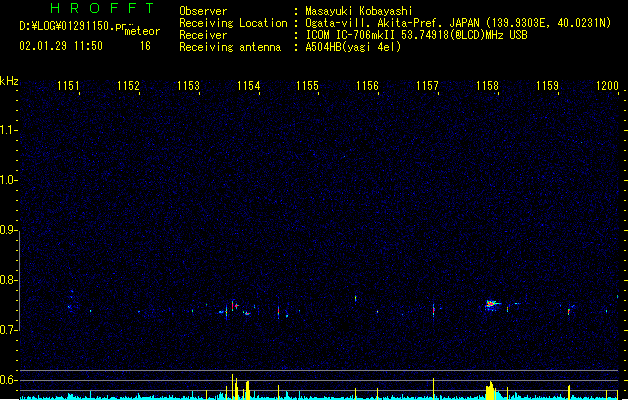This screenshot has width=629, height=400.
Task: Click the Receiving Location field label
Action: coord(233,23)
